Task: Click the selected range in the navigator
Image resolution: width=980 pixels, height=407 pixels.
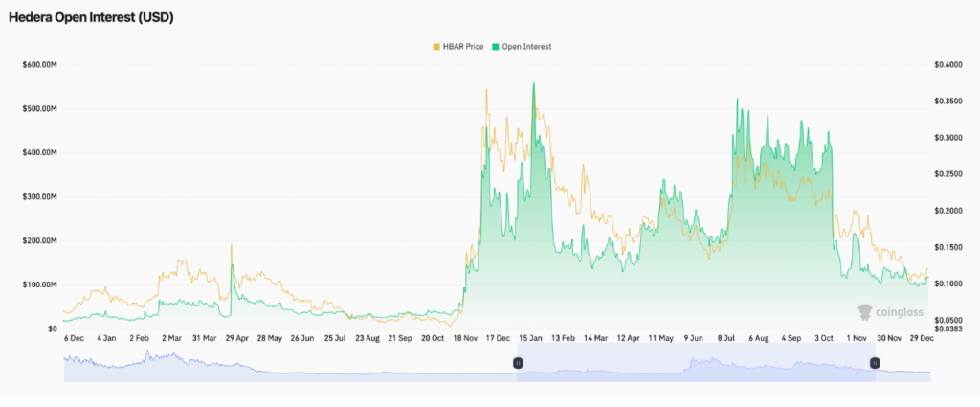Action: click(697, 363)
